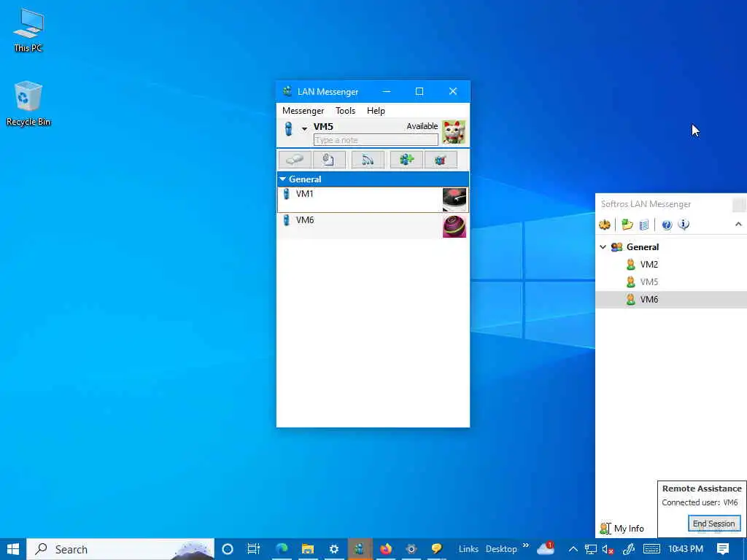Click inside the 'Type a note' field
Image resolution: width=747 pixels, height=560 pixels.
pyautogui.click(x=376, y=140)
